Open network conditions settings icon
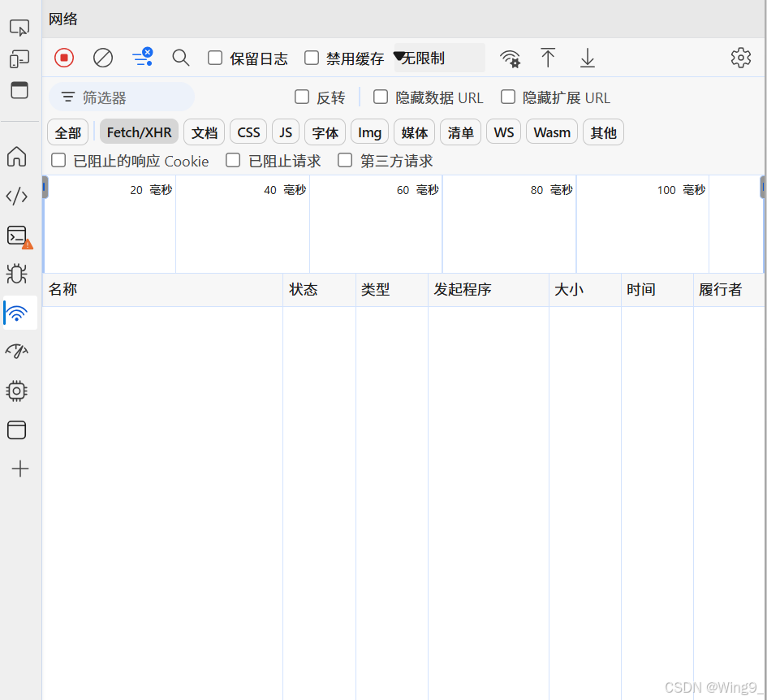The width and height of the screenshot is (767, 700). 510,58
